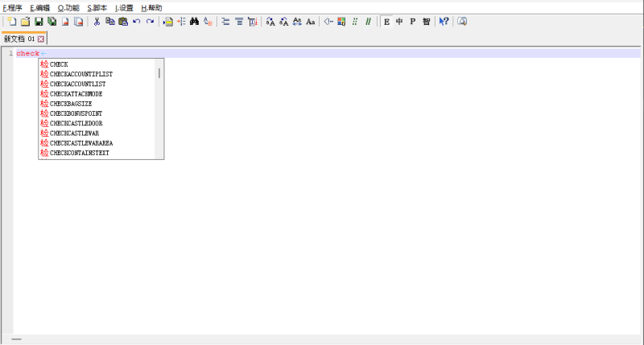The image size is (644, 345).
Task: Toggle the E mode button
Action: click(x=386, y=22)
